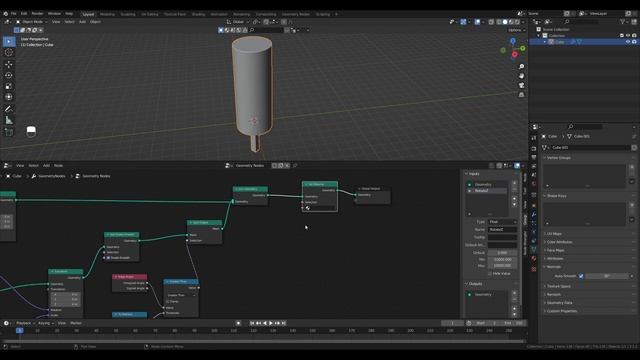Move Rotate2 input up arrow in Inputs list
The height and width of the screenshot is (360, 640).
click(x=514, y=198)
